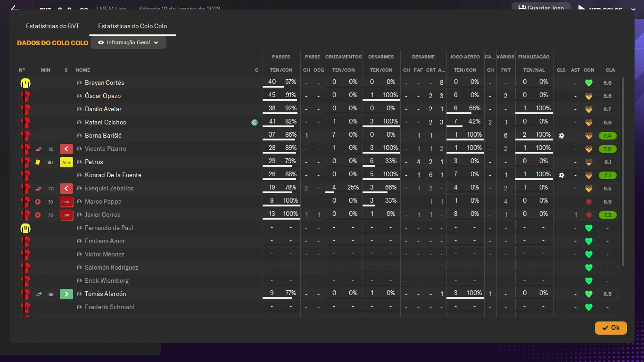
Task: Click Vicente Pizarro 7.0 rating badge
Action: pos(607,149)
